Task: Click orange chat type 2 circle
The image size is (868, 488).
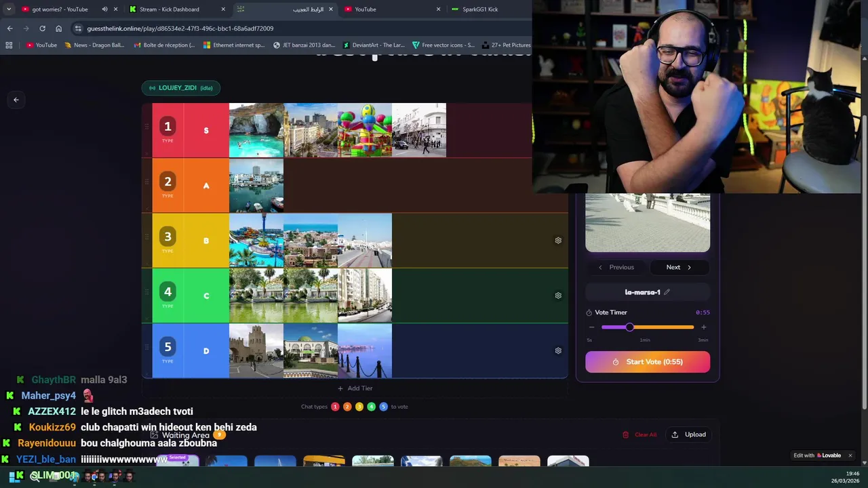Action: point(347,407)
